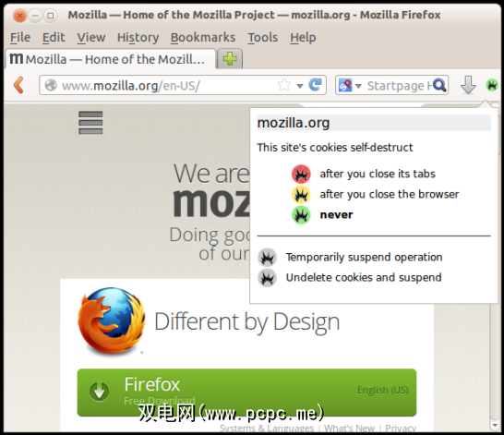504x435 pixels.
Task: Click the page scrollbar down arrow
Action: (495, 426)
